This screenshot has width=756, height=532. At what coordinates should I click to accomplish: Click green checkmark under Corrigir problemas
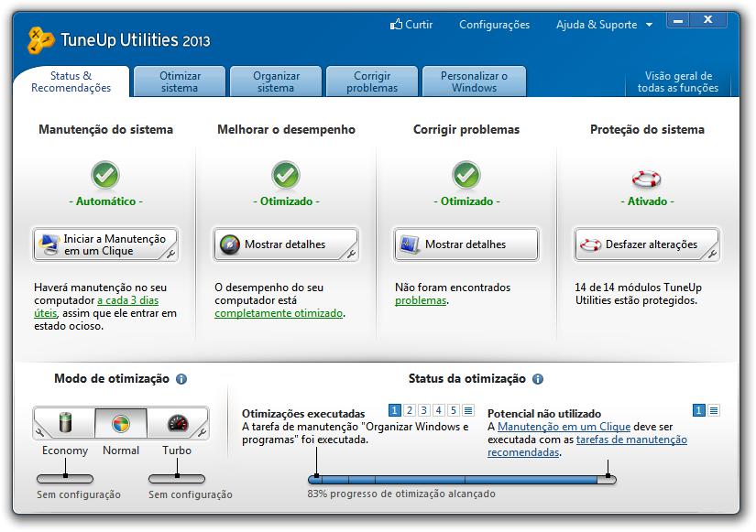pos(466,175)
